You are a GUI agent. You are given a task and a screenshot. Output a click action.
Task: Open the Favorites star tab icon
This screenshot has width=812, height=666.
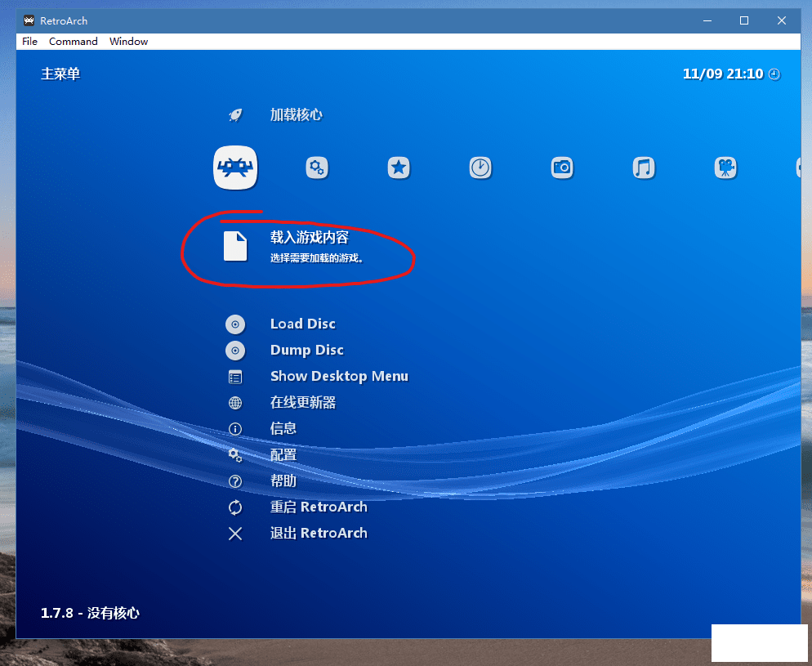click(x=399, y=168)
